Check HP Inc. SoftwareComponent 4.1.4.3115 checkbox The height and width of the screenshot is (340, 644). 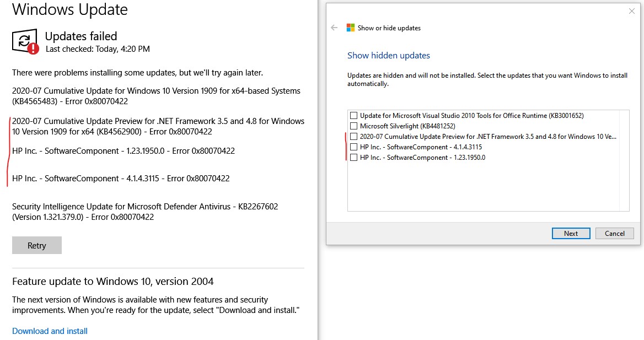pyautogui.click(x=353, y=147)
